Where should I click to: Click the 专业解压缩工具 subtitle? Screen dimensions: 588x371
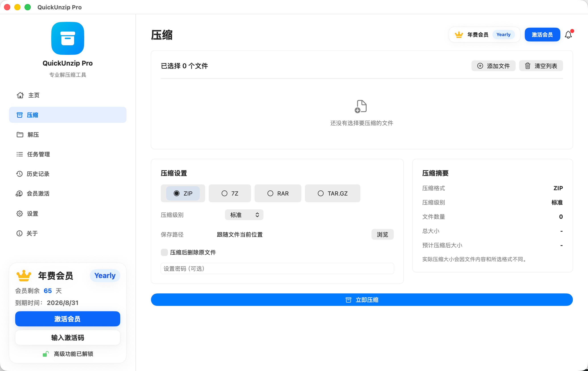pos(68,75)
